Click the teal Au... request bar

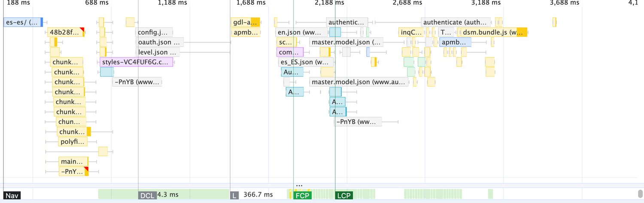click(292, 72)
